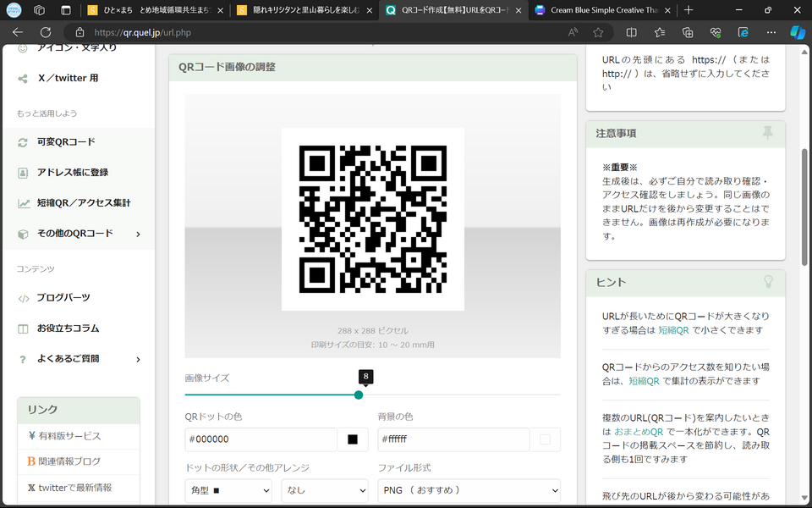The image size is (812, 508).
Task: Open the browser split screen icon
Action: click(631, 32)
